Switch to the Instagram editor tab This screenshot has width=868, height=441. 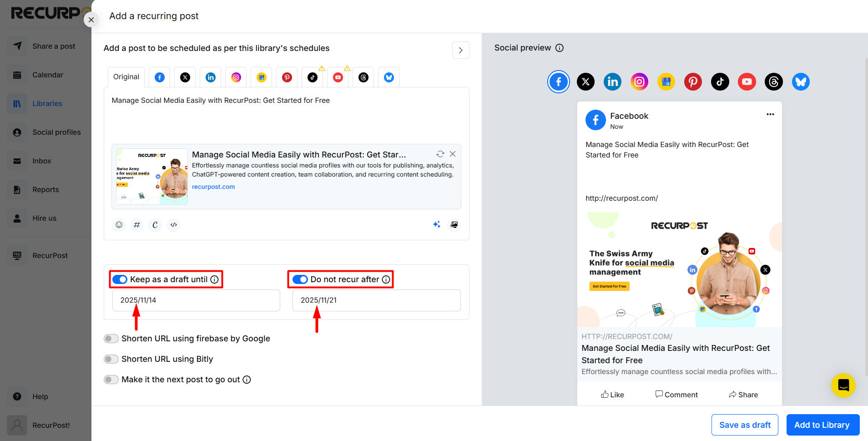click(236, 77)
